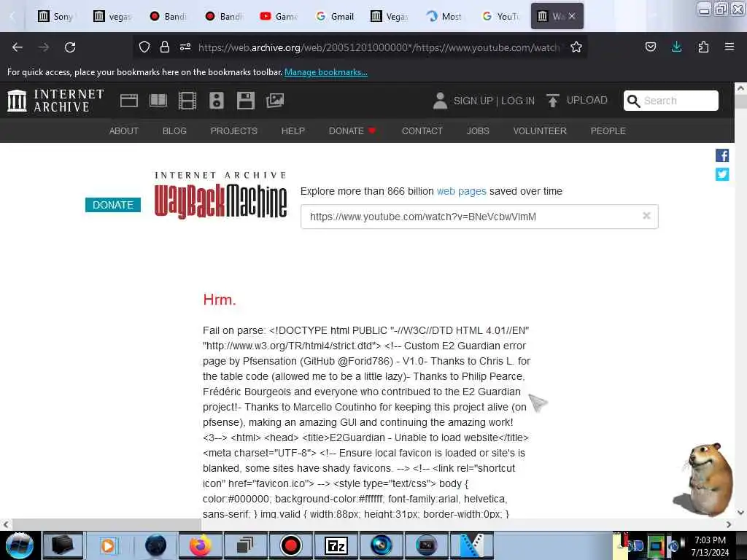Image resolution: width=747 pixels, height=560 pixels.
Task: Open the Internet Archive Texts book icon
Action: 158,101
